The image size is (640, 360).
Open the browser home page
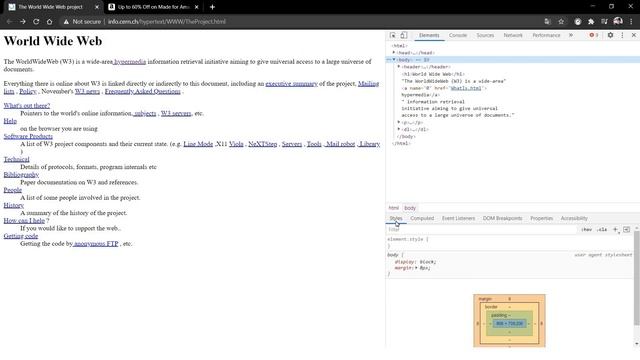(x=49, y=22)
